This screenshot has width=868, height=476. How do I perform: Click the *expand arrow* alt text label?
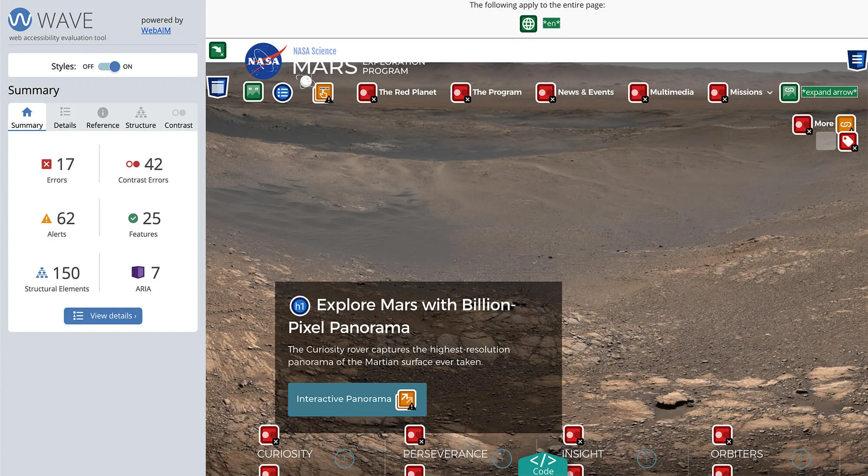tap(829, 92)
